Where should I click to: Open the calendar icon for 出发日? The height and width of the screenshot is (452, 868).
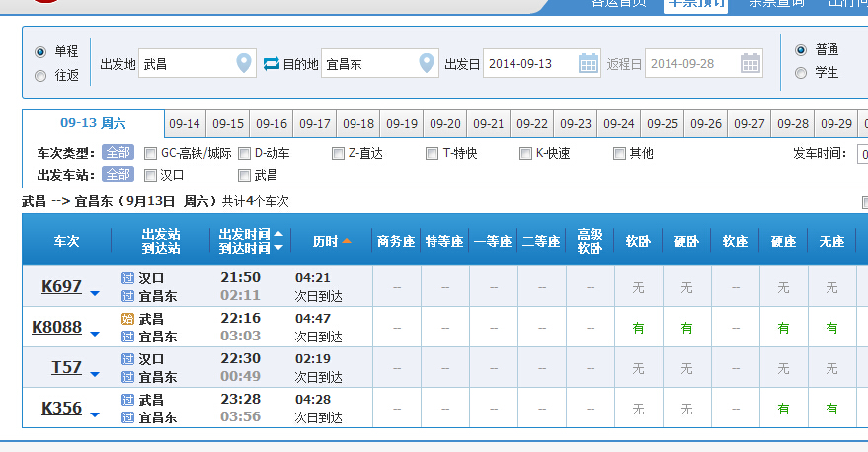click(x=589, y=64)
